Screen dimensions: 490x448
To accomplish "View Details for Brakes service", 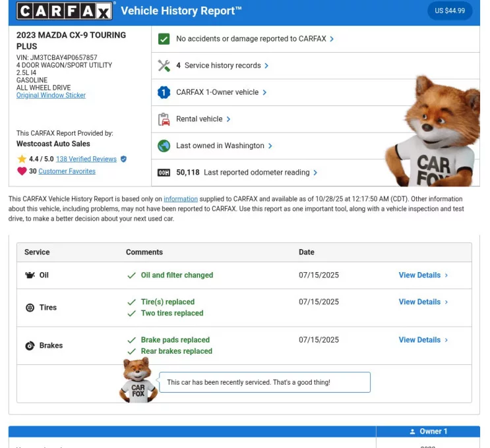I will [423, 340].
